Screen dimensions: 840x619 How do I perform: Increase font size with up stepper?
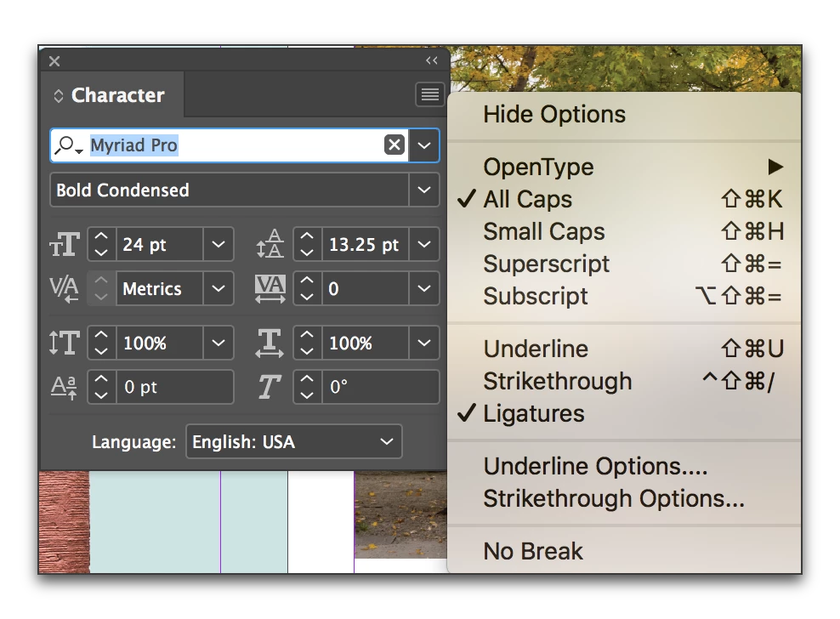point(101,238)
